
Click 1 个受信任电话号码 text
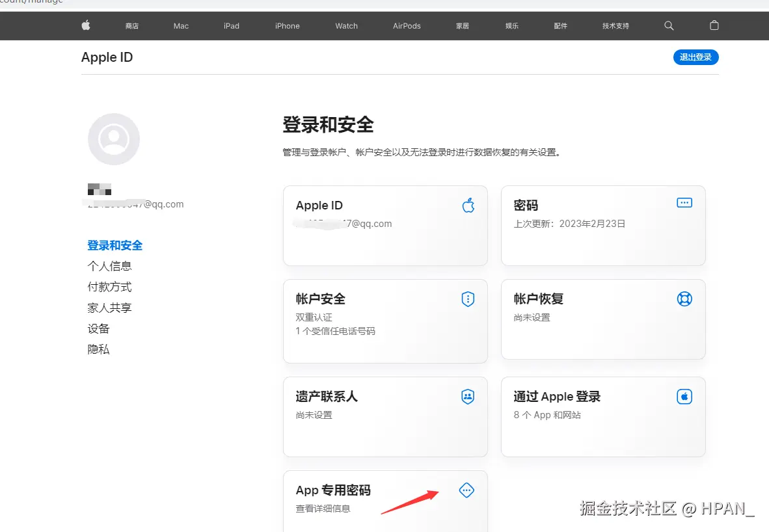click(336, 331)
